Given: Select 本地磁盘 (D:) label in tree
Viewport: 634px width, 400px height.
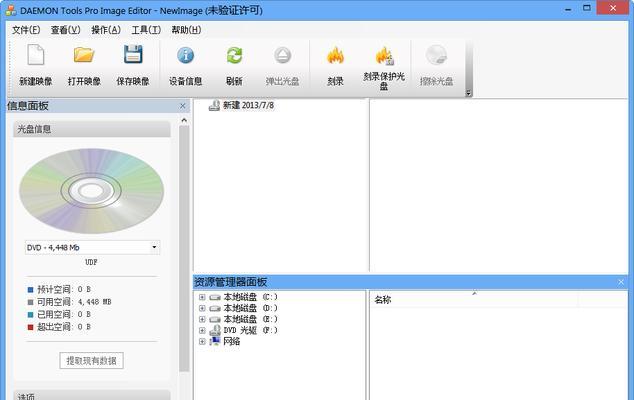Looking at the screenshot, I should (251, 308).
